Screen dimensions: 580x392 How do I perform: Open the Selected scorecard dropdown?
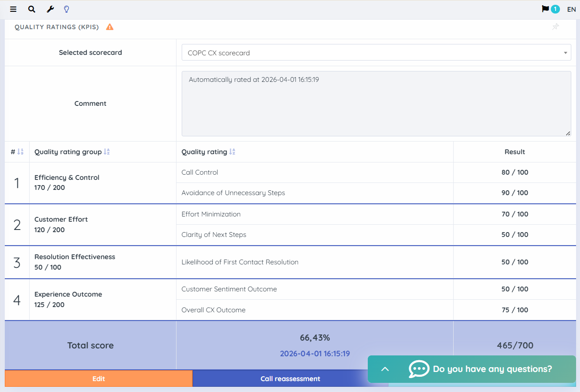tap(376, 53)
